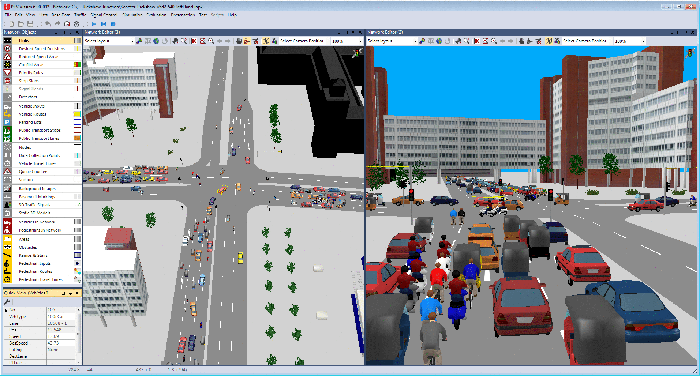Open Select Camera Position dropdown in left editor
700x376 pixels.
pyautogui.click(x=305, y=41)
